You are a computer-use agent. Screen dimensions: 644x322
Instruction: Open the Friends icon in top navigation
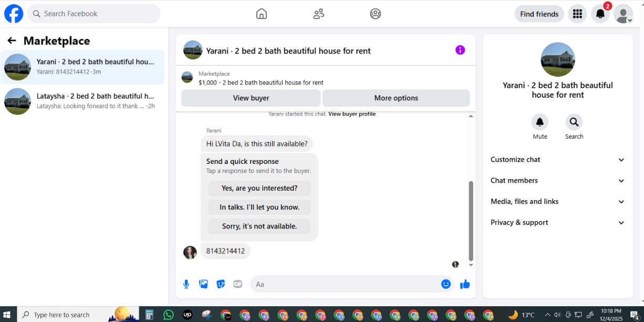[318, 14]
